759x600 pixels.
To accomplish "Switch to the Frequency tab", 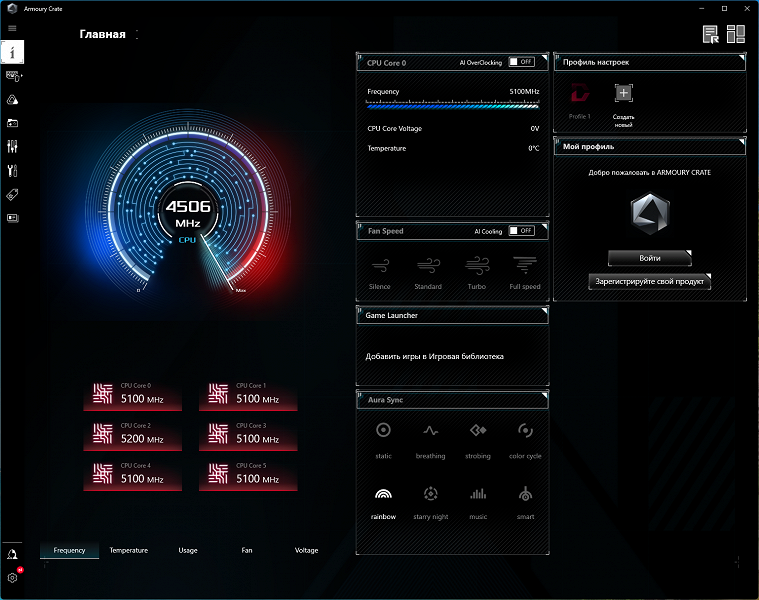I will [69, 550].
